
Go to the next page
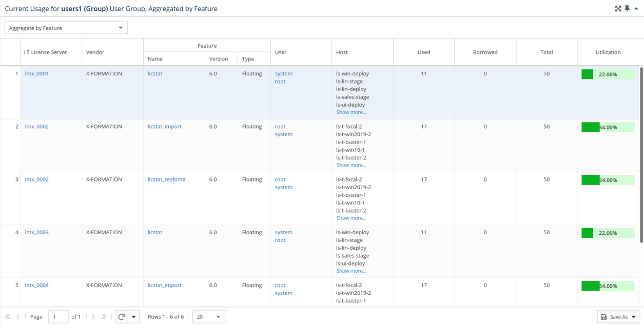93,317
